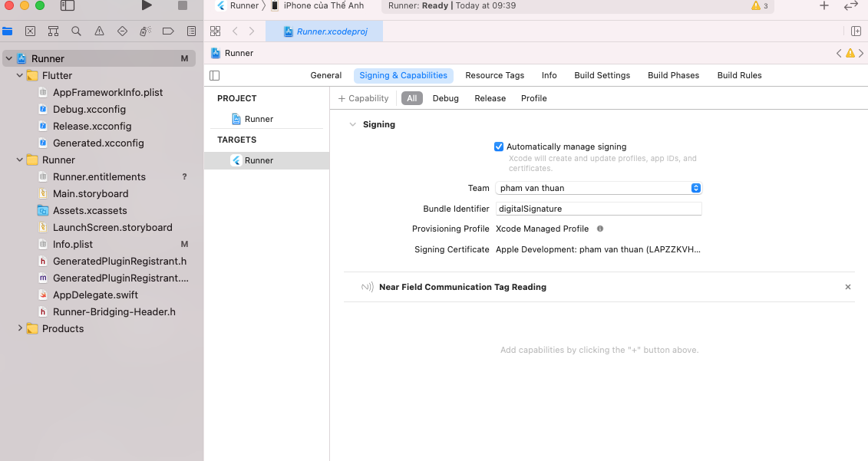868x461 pixels.
Task: Enable Automatically manage signing checkbox
Action: (499, 147)
